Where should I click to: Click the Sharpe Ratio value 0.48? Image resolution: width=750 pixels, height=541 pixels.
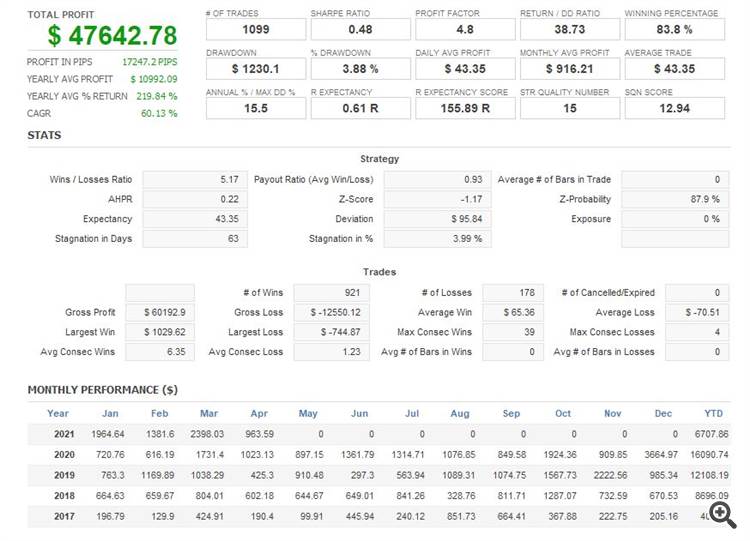(x=360, y=29)
